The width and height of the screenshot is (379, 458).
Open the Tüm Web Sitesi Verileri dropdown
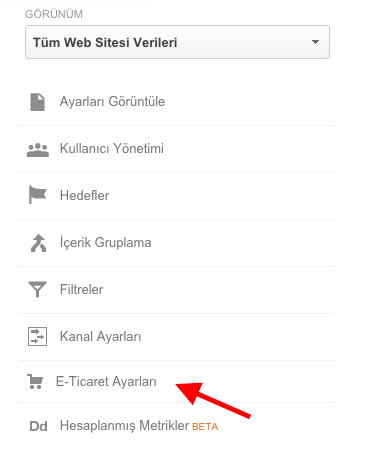(x=177, y=42)
